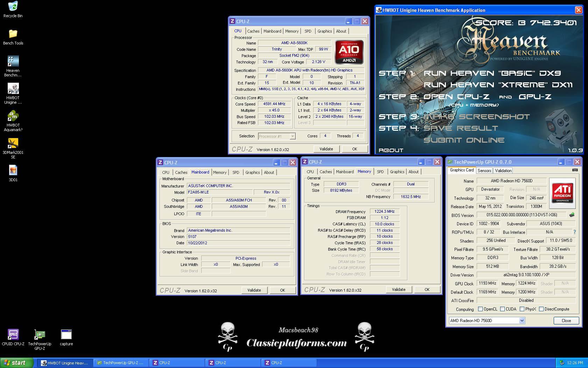The image size is (588, 368).
Task: Click the GPU-Z title bar icon
Action: pos(450,162)
